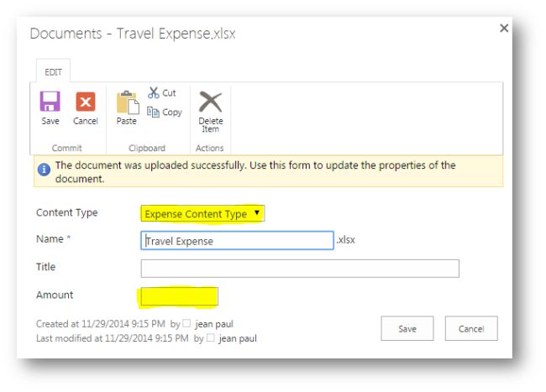
Task: Close the Travel Expense dialog
Action: [x=504, y=29]
